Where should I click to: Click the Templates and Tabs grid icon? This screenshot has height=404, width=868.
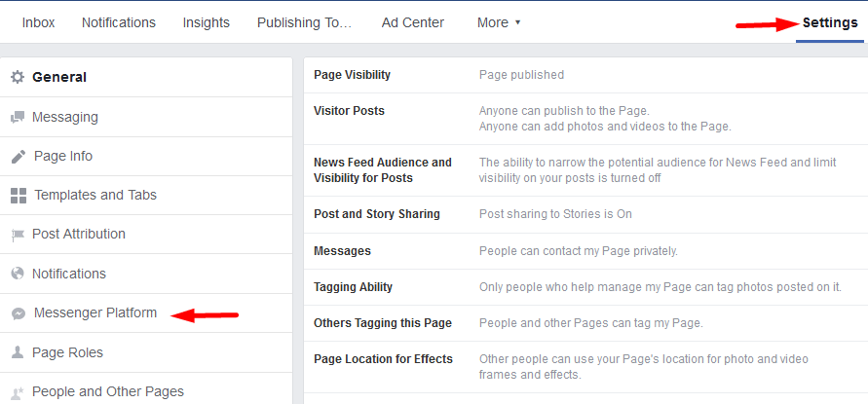point(19,196)
